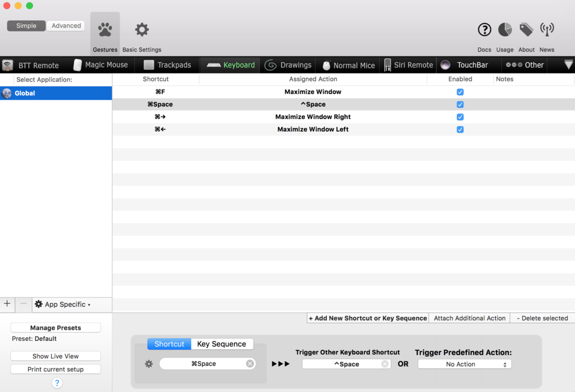Switch to Advanced mode

(x=66, y=26)
